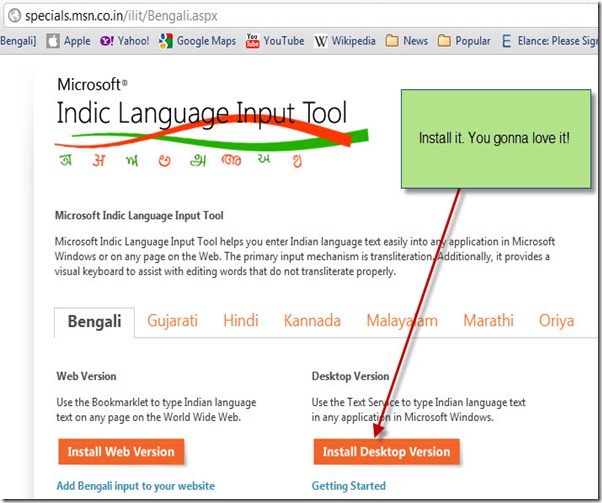Switch to the Gujarati tab
The image size is (602, 503).
(x=172, y=321)
